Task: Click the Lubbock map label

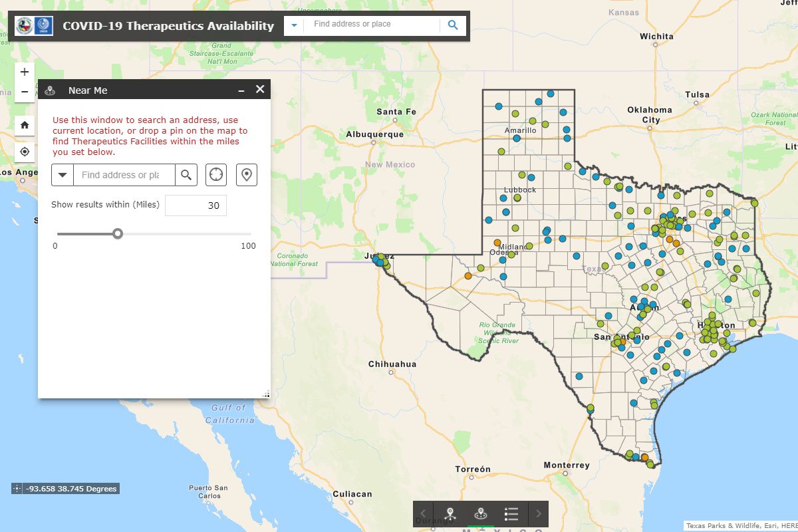Action: coord(520,190)
